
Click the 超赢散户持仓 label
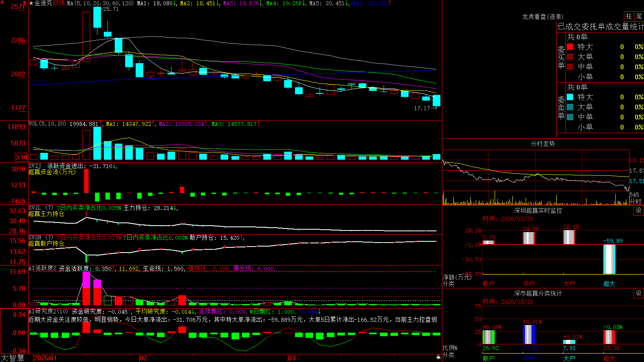[x=46, y=243]
